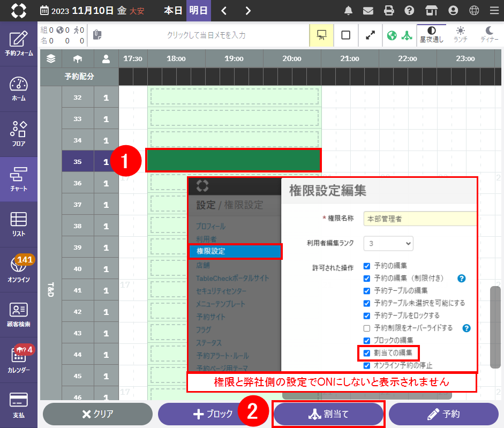504x428 pixels.
Task: Click the green allocation icon in toolbar
Action: click(407, 35)
